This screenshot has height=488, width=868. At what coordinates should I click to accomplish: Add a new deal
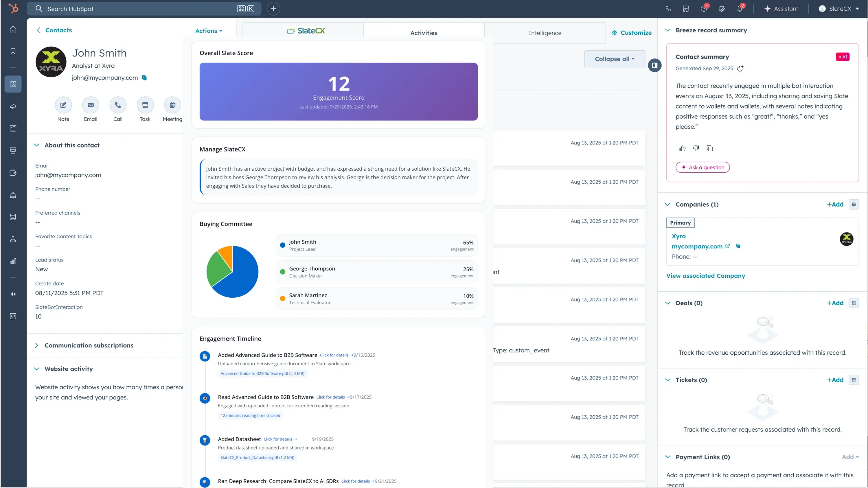(x=835, y=303)
